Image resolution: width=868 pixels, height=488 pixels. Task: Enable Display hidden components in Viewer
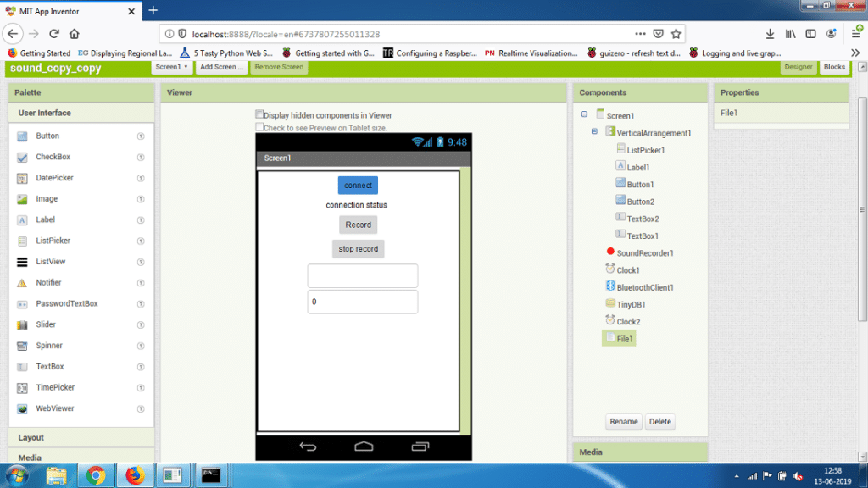(260, 114)
